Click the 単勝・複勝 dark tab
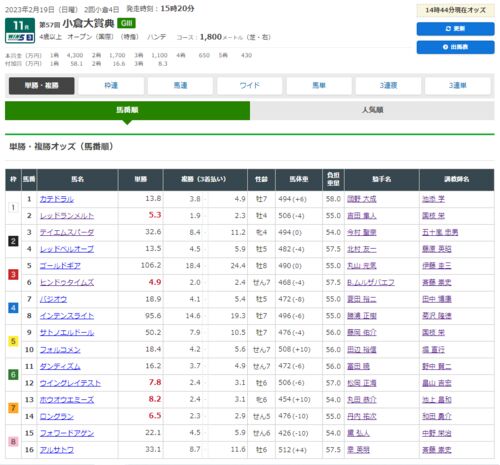 (42, 86)
